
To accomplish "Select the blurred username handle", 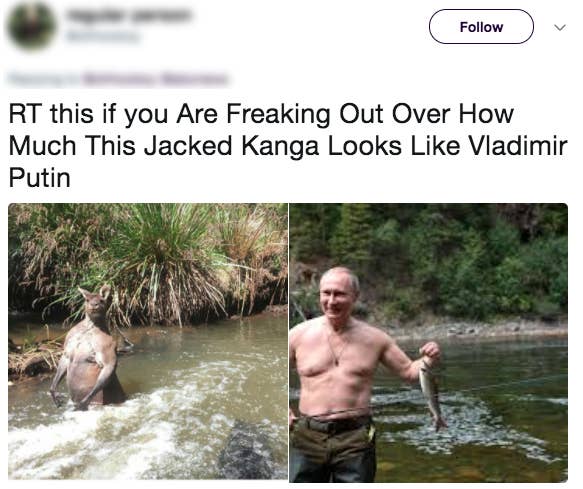I will (103, 36).
